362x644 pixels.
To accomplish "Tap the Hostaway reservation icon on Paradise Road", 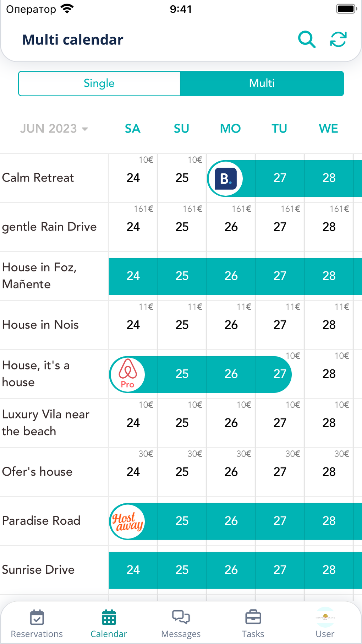I will [127, 521].
